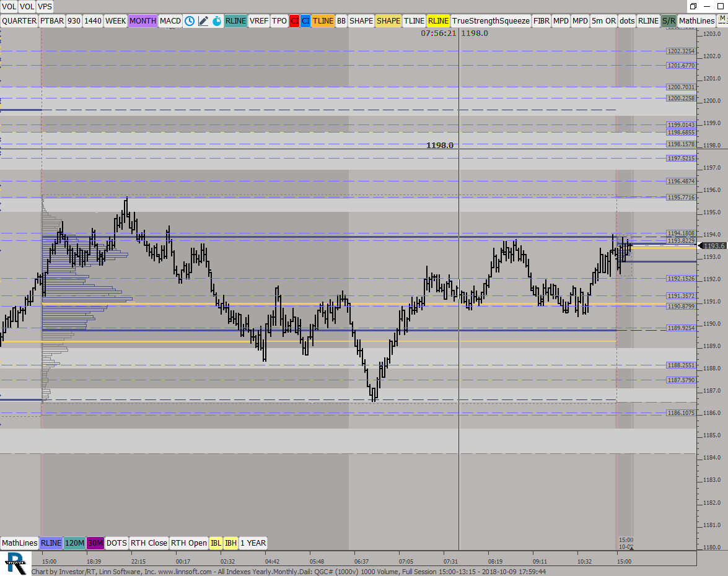The image size is (728, 576).
Task: Click the blue clock icon in toolbar
Action: (190, 21)
